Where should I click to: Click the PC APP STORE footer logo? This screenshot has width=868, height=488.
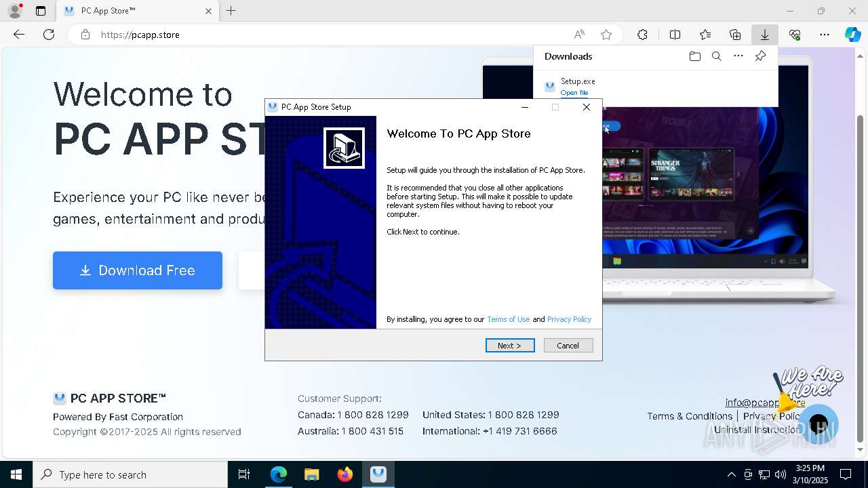coord(110,399)
